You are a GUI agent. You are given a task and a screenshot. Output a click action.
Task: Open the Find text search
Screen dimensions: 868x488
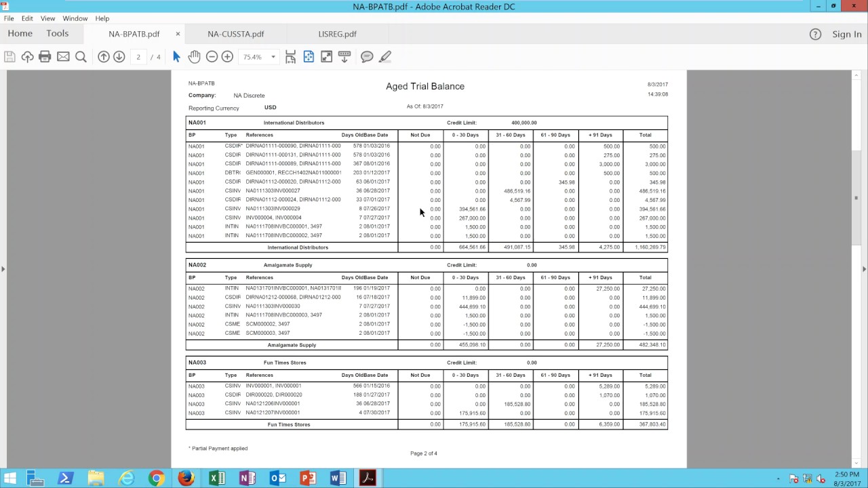(x=81, y=57)
